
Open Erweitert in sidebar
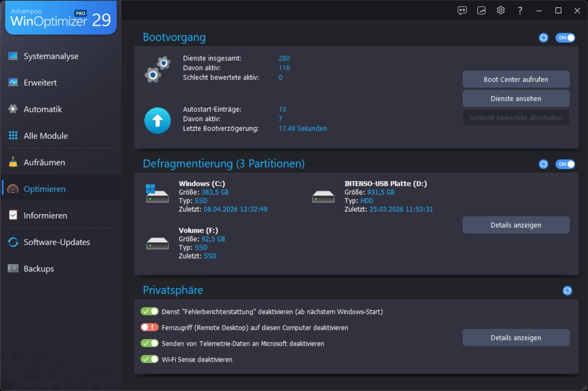pyautogui.click(x=60, y=83)
